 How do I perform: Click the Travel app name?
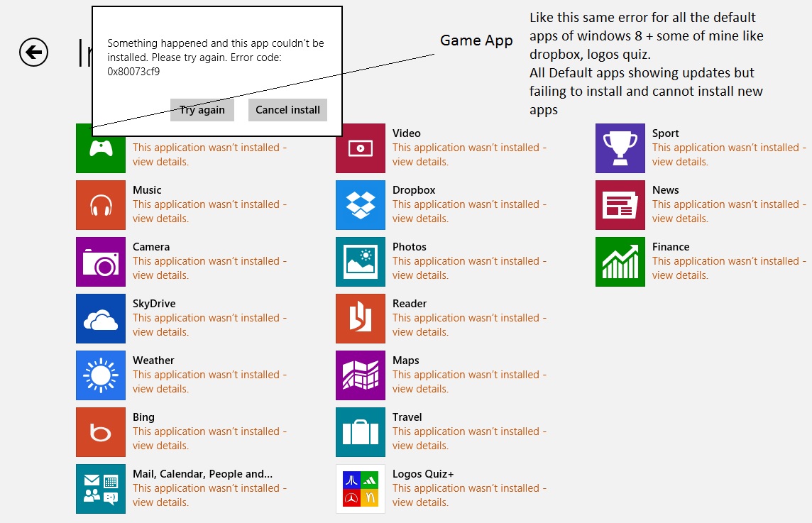(x=407, y=417)
